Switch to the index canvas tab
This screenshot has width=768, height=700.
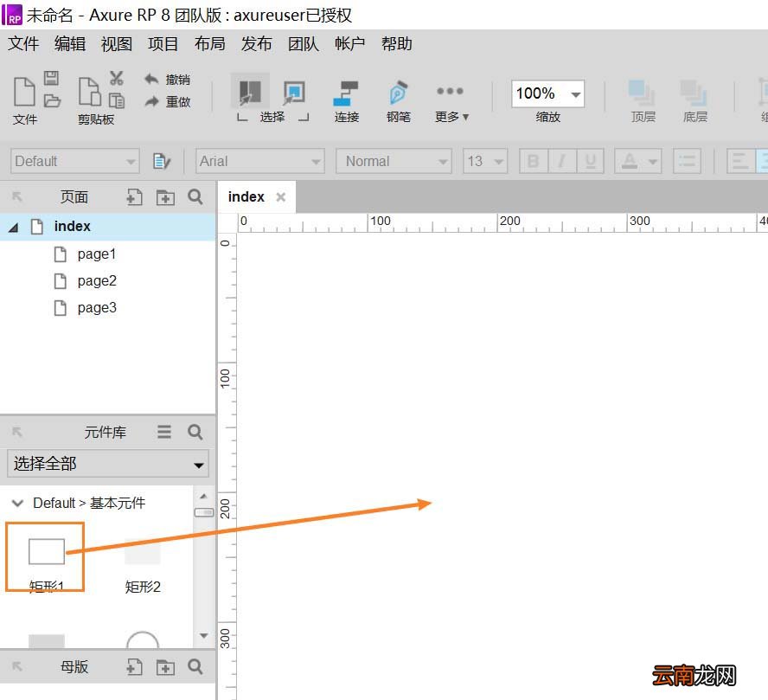point(246,197)
